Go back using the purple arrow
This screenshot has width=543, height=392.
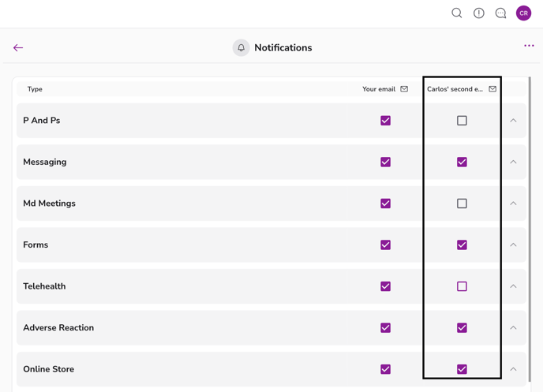(18, 48)
